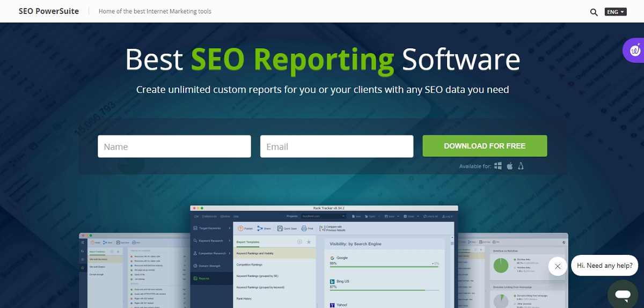The image size is (644, 308).
Task: Select the Report Templates tab in Rank Tracker
Action: coord(248,242)
